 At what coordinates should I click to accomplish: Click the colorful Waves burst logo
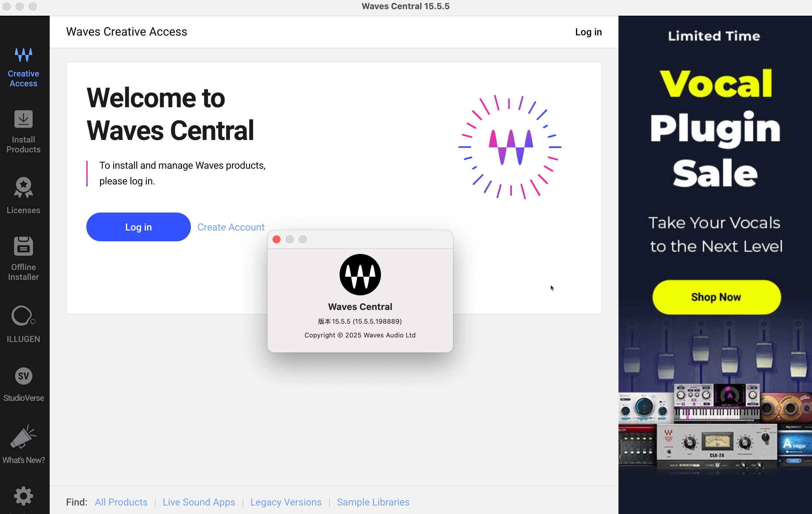point(510,147)
